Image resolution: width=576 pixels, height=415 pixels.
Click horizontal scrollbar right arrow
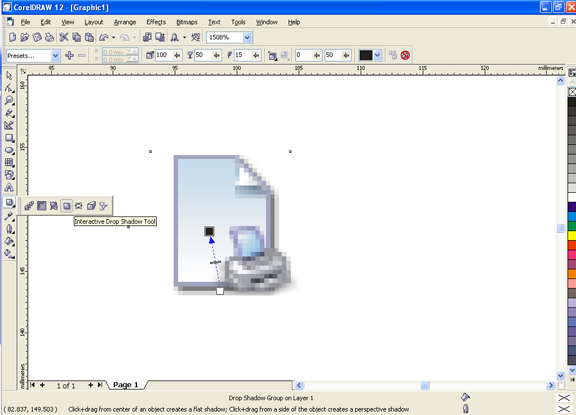pos(550,385)
